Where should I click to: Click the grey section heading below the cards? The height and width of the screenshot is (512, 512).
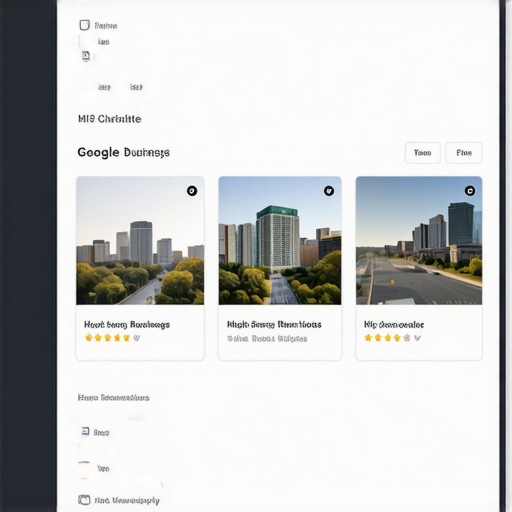tap(113, 398)
